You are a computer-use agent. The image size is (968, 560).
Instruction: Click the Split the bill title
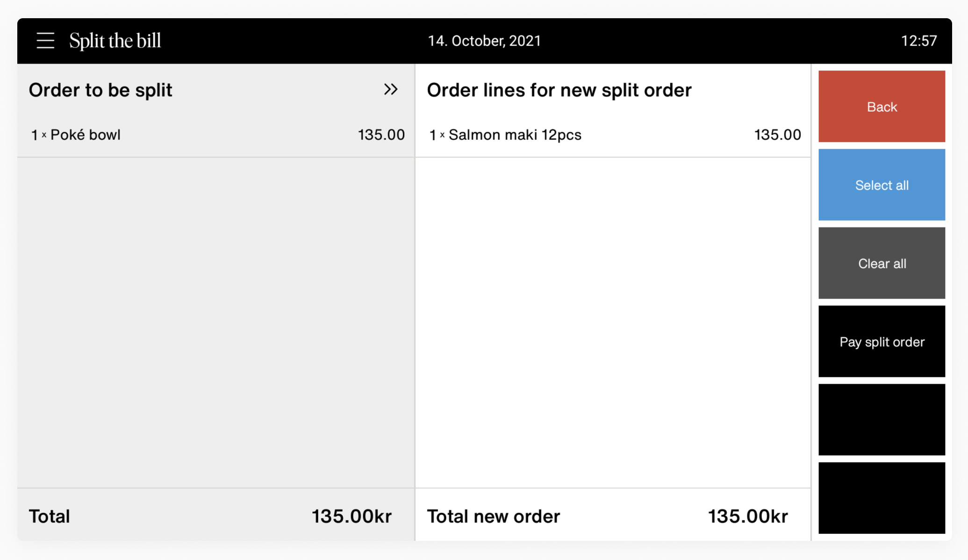115,41
